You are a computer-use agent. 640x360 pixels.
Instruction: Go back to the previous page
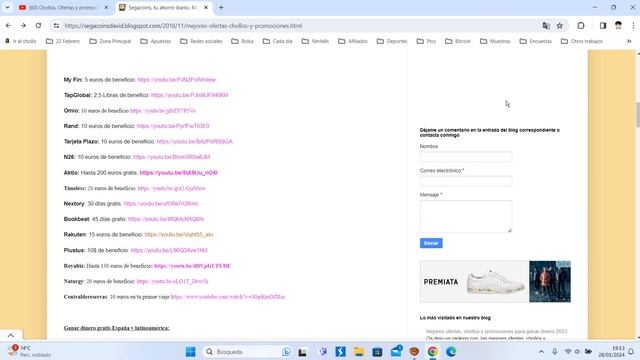[x=8, y=25]
